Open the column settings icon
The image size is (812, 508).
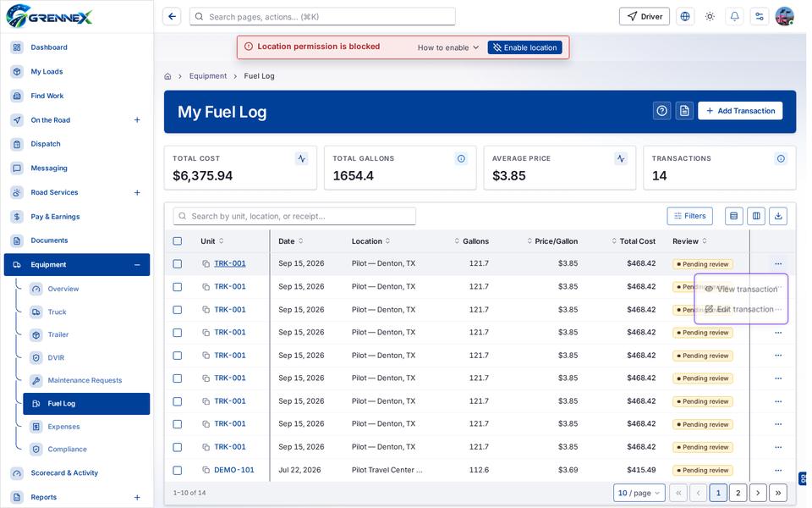pos(756,216)
